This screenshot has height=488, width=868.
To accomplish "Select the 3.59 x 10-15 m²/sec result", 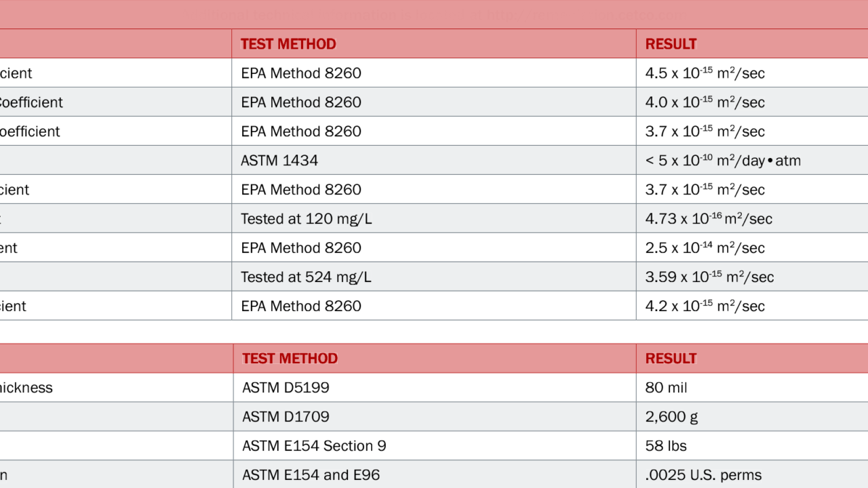I will [x=709, y=277].
